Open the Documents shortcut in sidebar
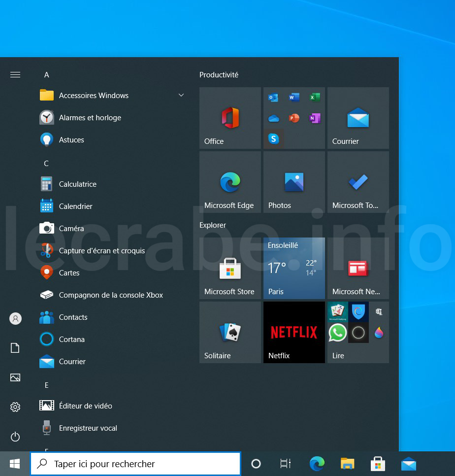This screenshot has width=455, height=476. pos(15,347)
